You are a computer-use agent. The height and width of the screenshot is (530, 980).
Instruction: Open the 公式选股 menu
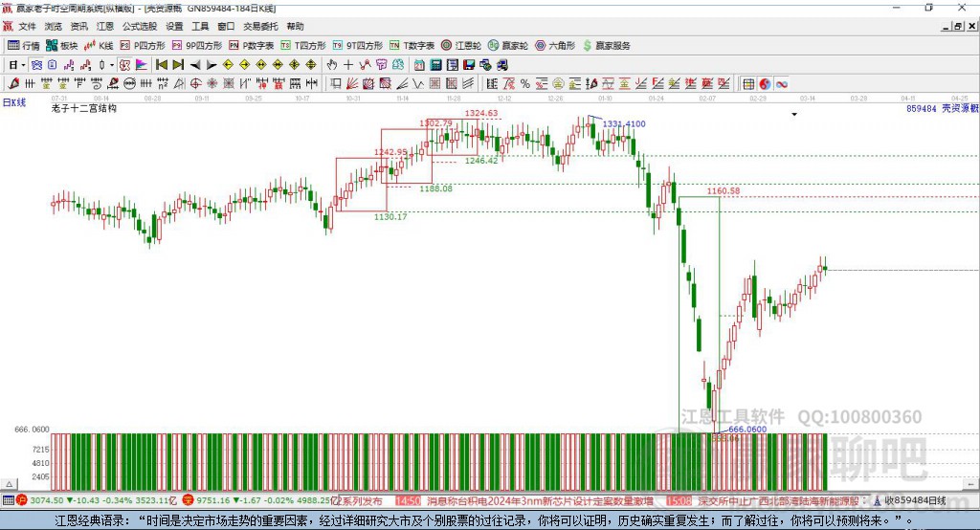(x=140, y=26)
